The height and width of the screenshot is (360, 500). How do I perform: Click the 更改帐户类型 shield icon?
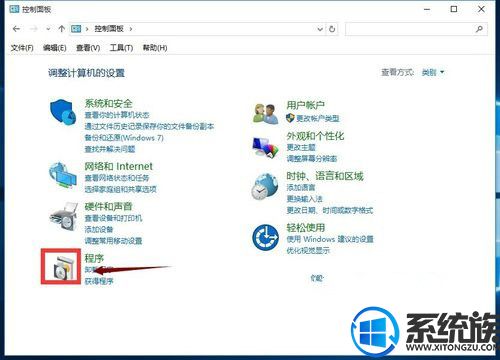pos(290,118)
